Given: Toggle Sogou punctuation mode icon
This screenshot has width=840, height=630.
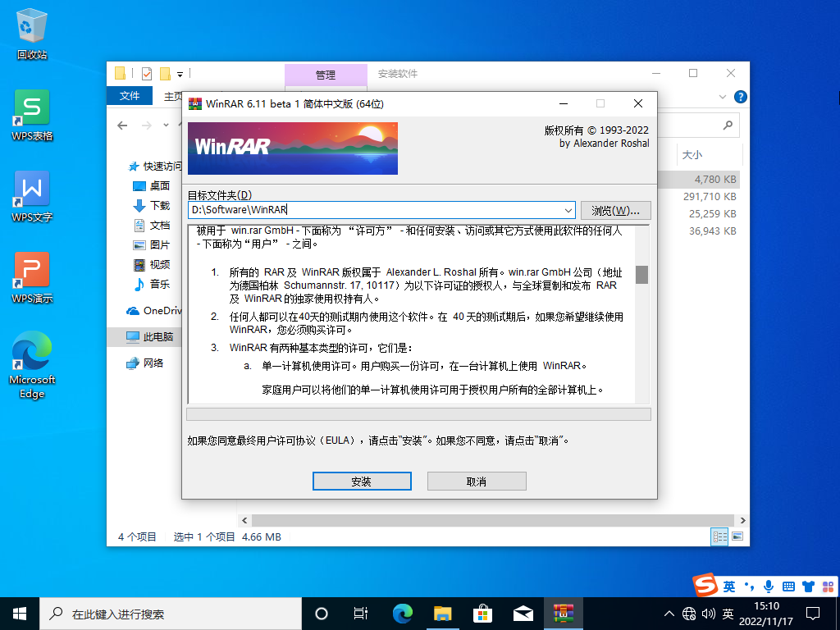Looking at the screenshot, I should [x=749, y=587].
